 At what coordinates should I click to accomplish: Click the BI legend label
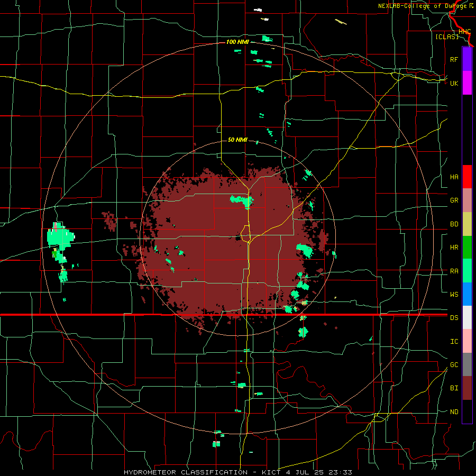pos(454,388)
